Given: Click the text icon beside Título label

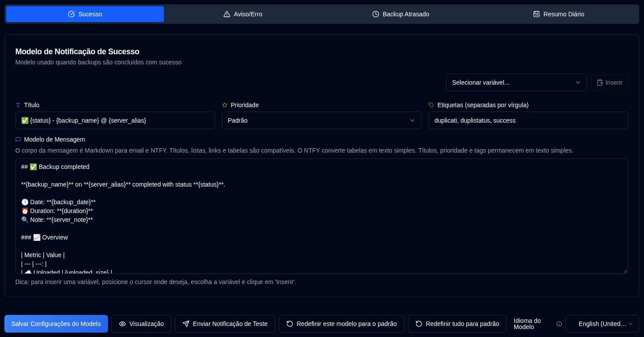Looking at the screenshot, I should [x=18, y=105].
